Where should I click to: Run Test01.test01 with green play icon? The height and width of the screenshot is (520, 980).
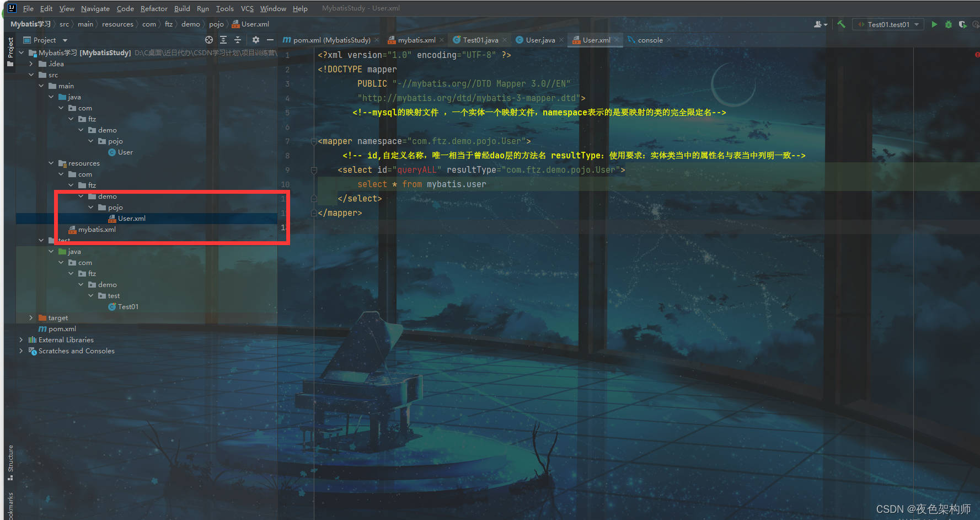click(x=934, y=24)
